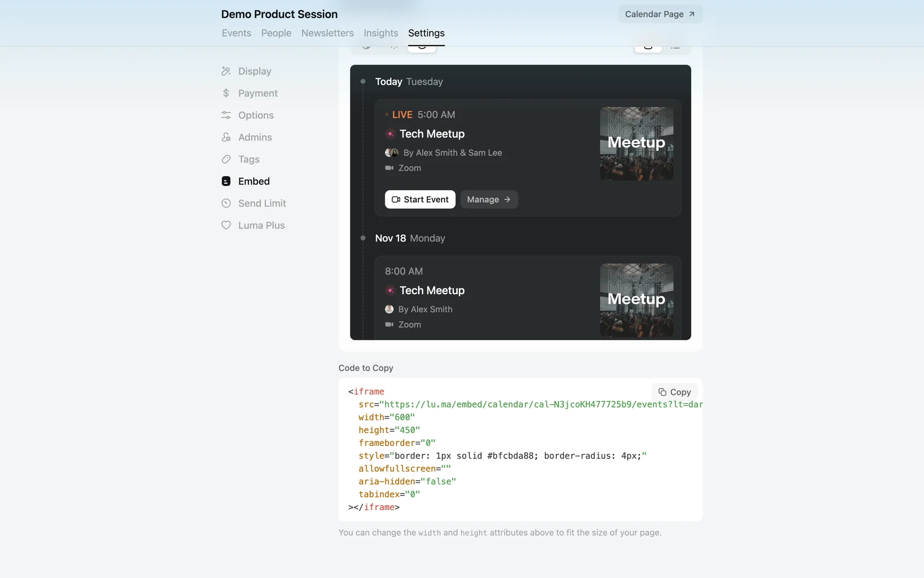The height and width of the screenshot is (578, 924).
Task: Switch to the Events tab
Action: [236, 33]
